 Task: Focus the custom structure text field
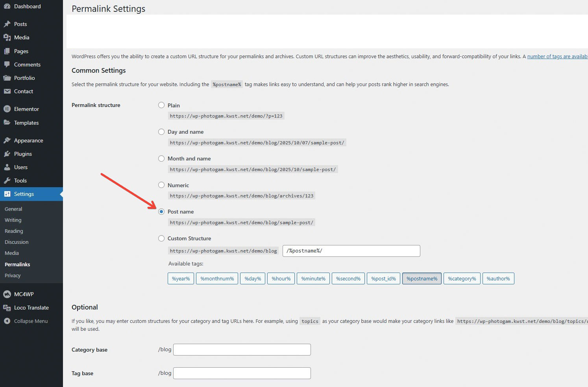tap(351, 251)
